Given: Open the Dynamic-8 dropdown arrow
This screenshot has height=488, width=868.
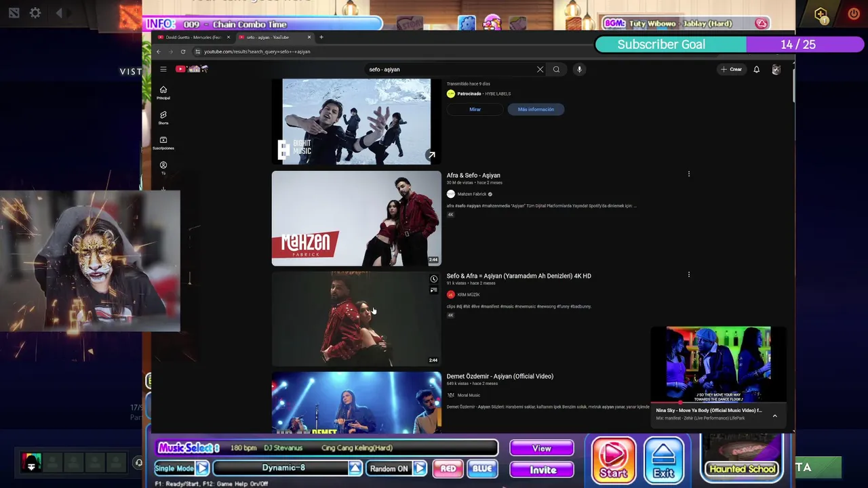Looking at the screenshot, I should point(355,468).
